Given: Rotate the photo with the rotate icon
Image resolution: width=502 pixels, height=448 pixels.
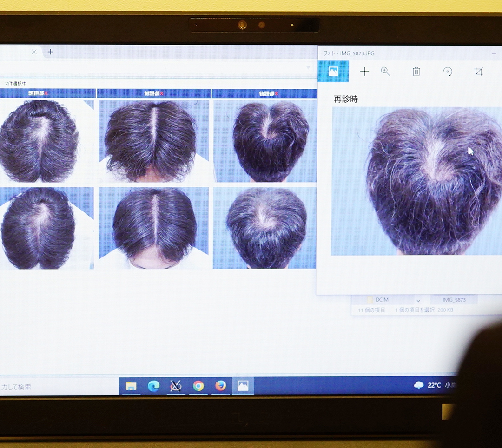Looking at the screenshot, I should click(x=448, y=72).
